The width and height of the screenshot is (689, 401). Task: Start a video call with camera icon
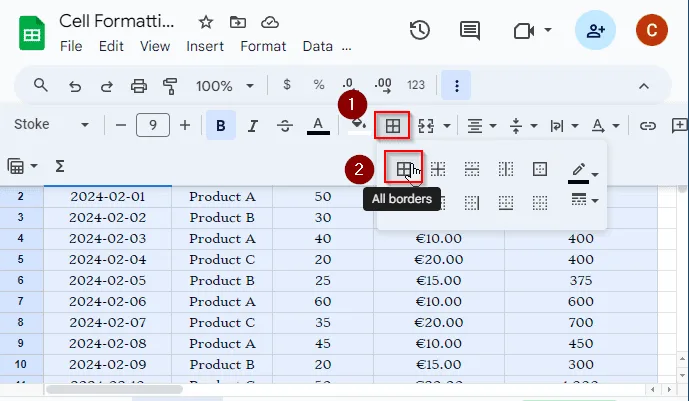524,30
